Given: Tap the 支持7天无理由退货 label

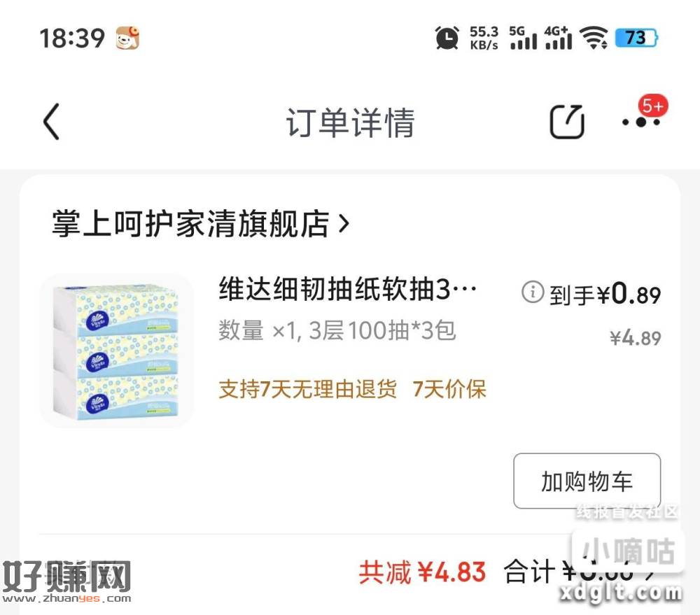Looking at the screenshot, I should [x=307, y=389].
